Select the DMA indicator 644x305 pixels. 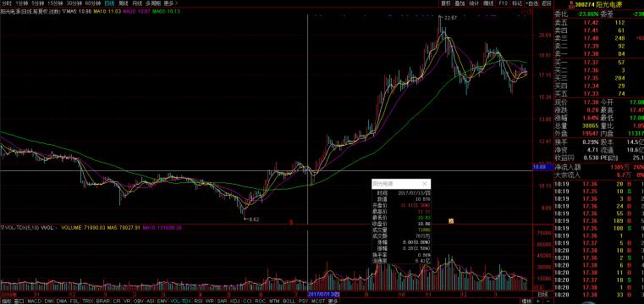62,301
